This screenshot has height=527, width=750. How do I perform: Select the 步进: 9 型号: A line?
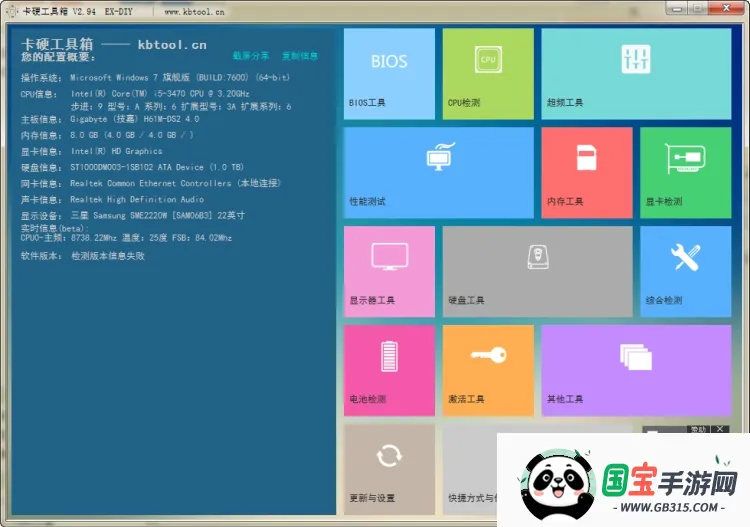click(x=181, y=107)
